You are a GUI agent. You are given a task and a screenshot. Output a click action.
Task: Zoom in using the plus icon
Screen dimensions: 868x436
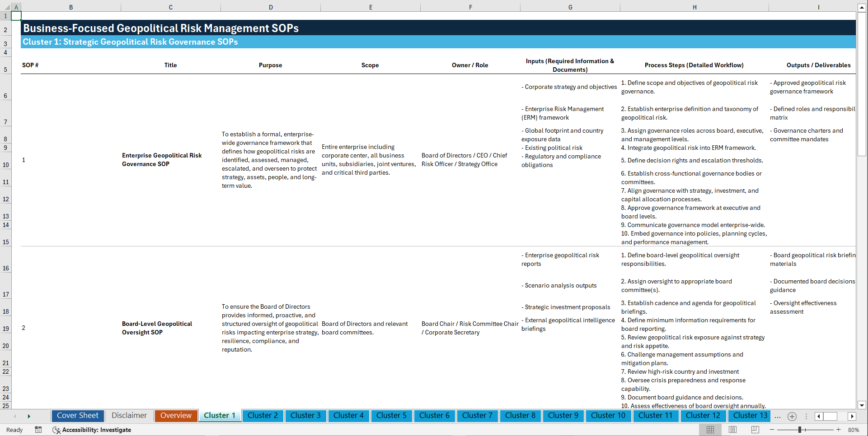coord(838,430)
